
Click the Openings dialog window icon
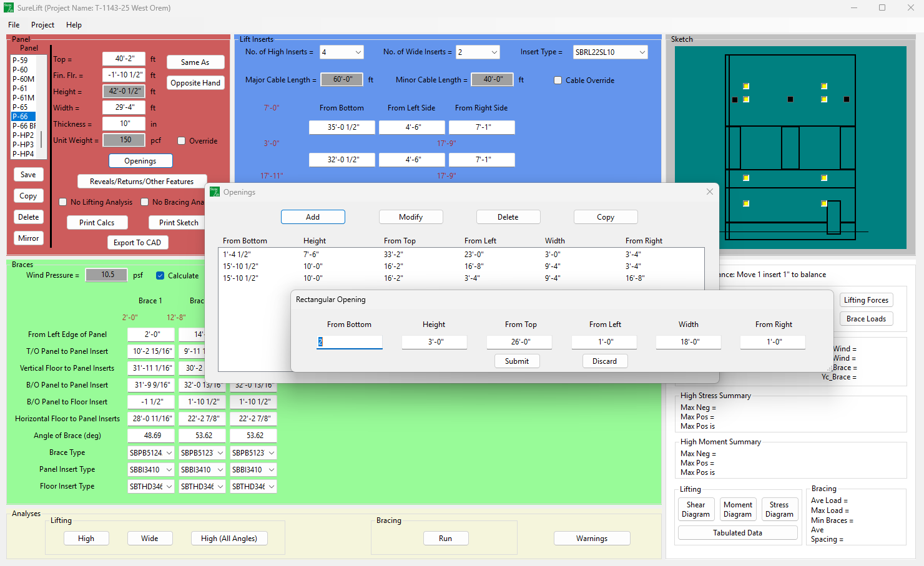(x=215, y=192)
